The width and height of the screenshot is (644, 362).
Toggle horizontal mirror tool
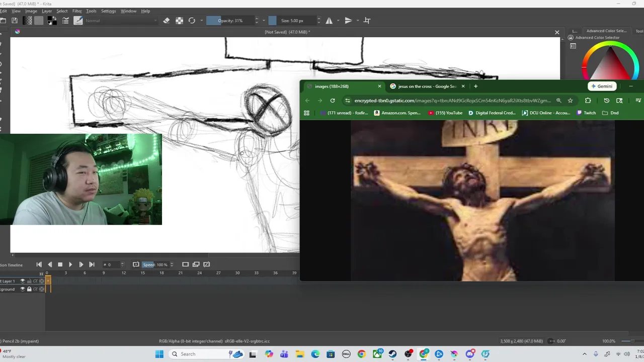pyautogui.click(x=329, y=21)
